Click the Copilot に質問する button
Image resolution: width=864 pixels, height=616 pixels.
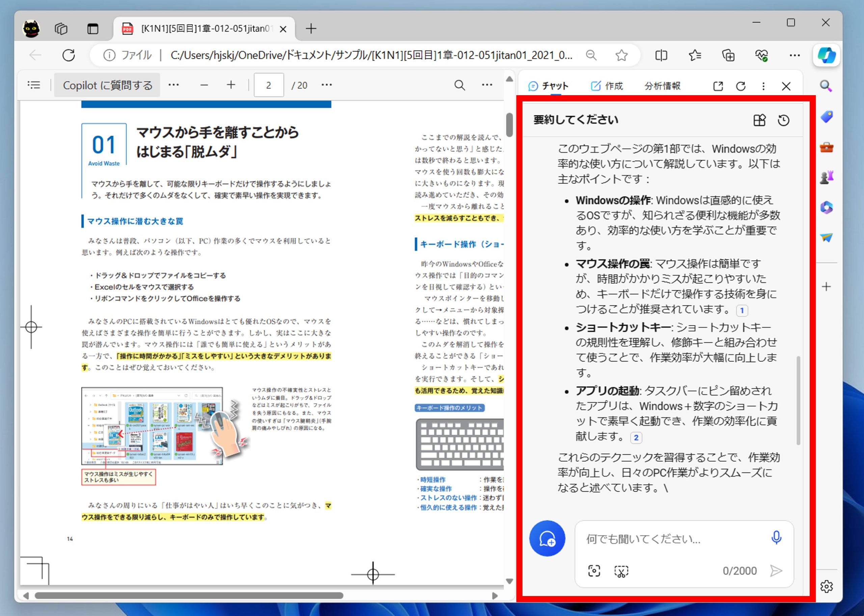tap(107, 85)
